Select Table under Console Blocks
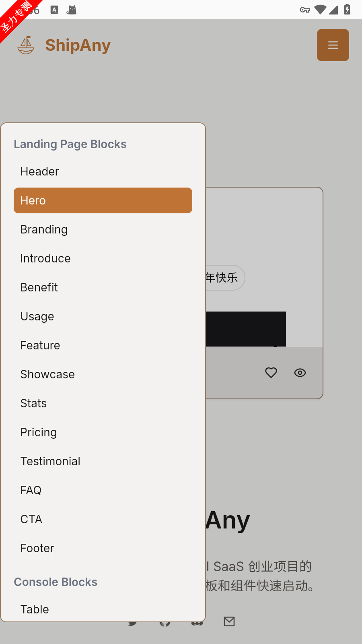This screenshot has height=644, width=362. click(103, 609)
